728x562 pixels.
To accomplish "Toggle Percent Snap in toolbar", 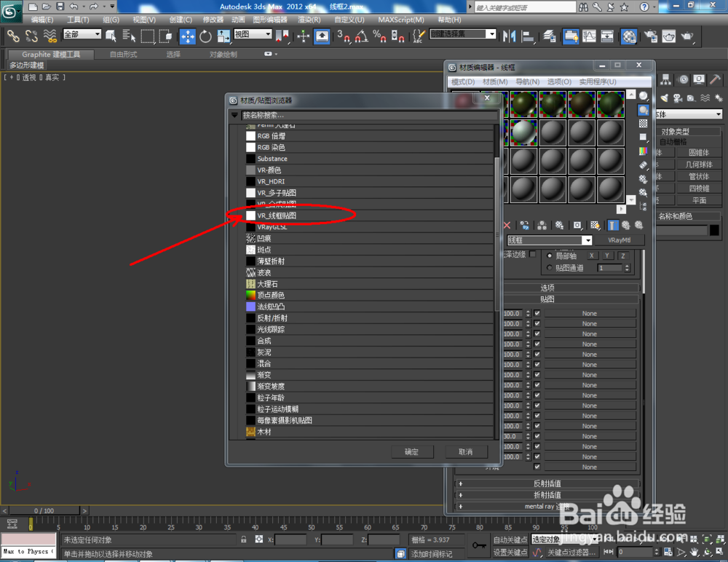I will point(379,36).
